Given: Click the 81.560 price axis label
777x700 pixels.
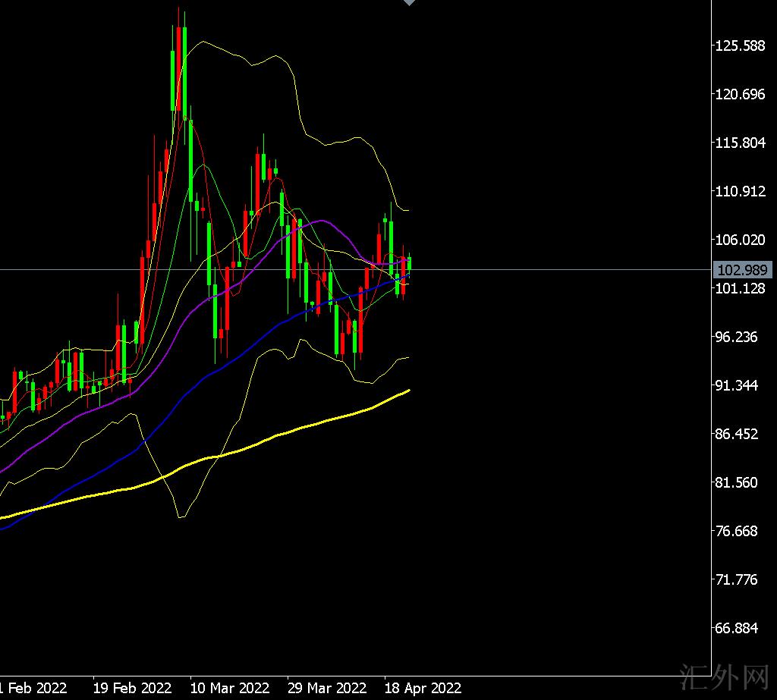Looking at the screenshot, I should click(736, 482).
